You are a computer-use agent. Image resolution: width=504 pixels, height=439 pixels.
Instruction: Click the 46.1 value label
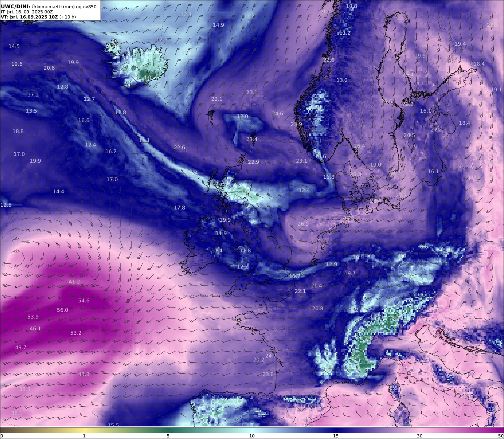coord(35,328)
